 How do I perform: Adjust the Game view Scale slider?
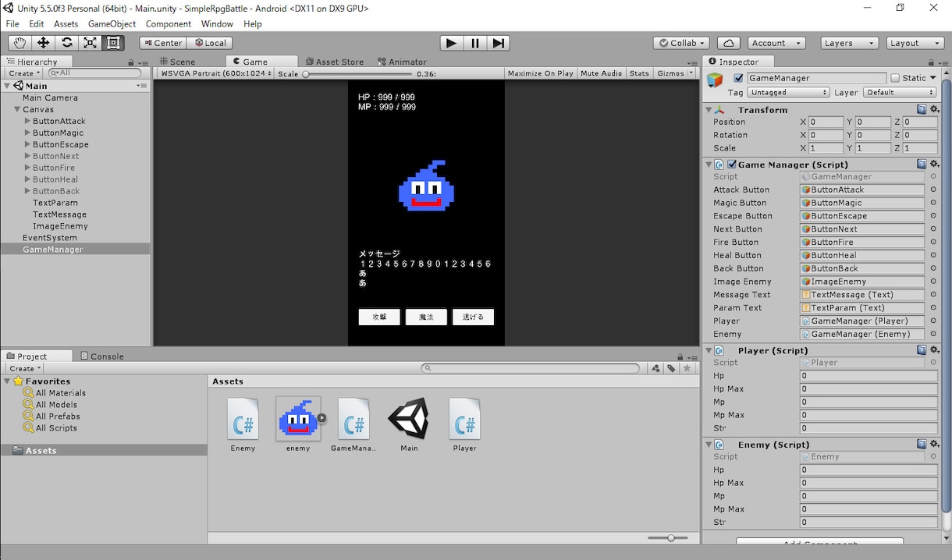tap(357, 74)
